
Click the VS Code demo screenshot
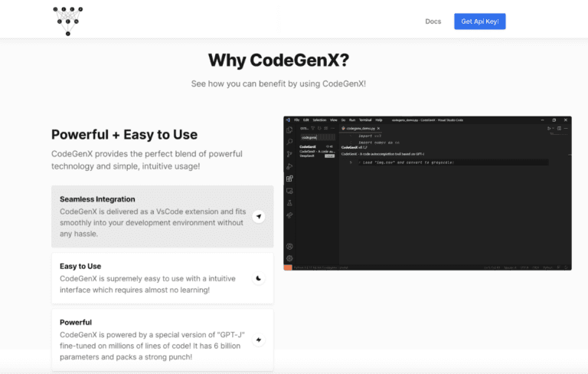427,193
